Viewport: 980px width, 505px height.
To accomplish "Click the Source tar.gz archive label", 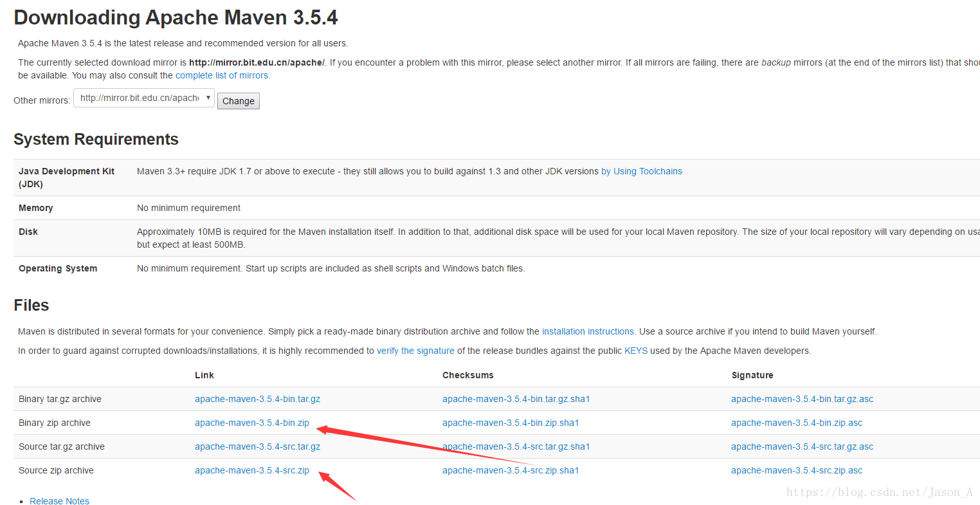I will (62, 446).
